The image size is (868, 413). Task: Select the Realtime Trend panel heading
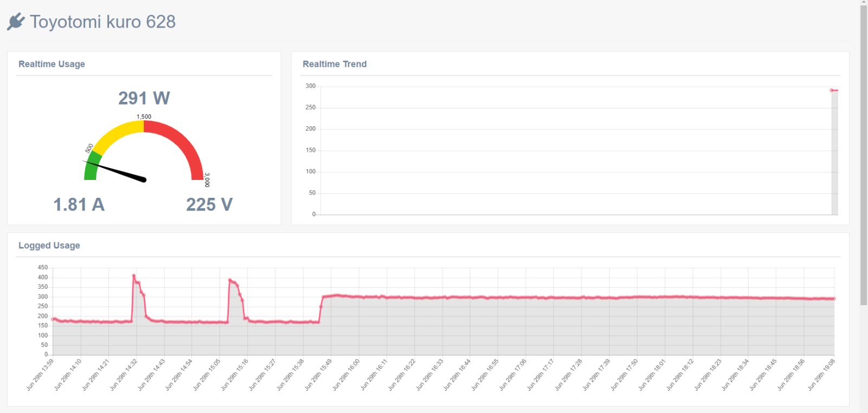335,64
